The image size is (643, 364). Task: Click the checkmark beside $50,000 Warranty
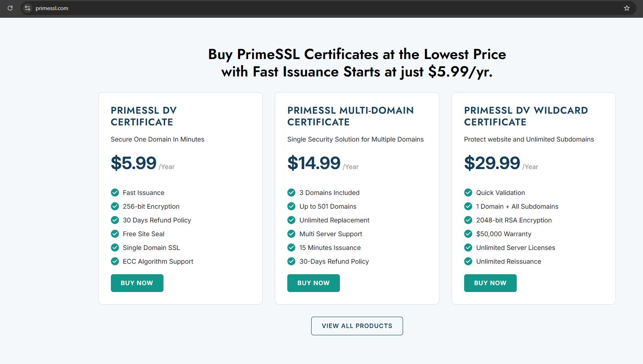tap(468, 234)
